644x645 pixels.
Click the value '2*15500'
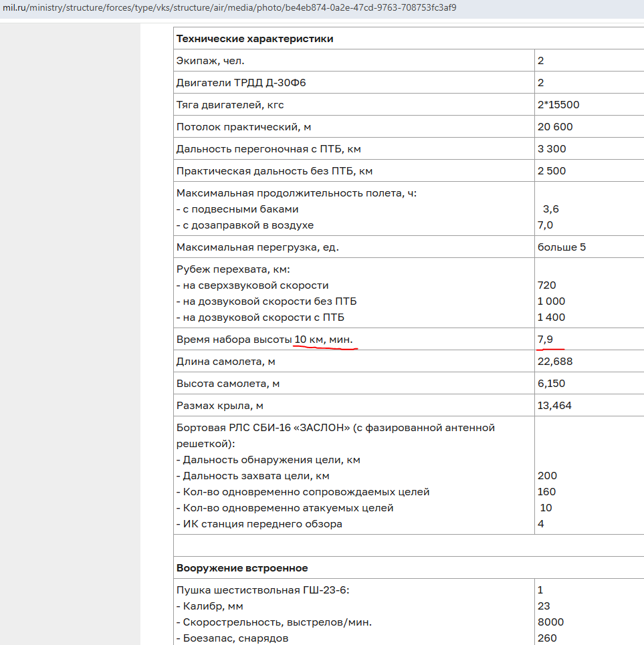pyautogui.click(x=558, y=105)
